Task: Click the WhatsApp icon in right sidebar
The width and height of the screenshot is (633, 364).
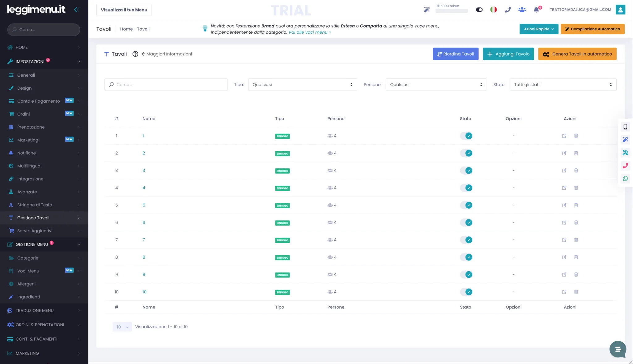Action: tap(625, 179)
